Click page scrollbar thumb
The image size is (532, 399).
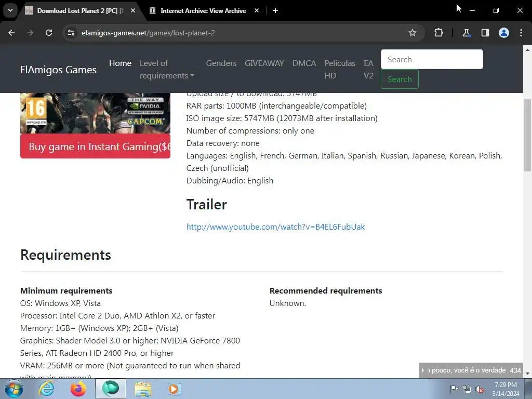click(528, 135)
